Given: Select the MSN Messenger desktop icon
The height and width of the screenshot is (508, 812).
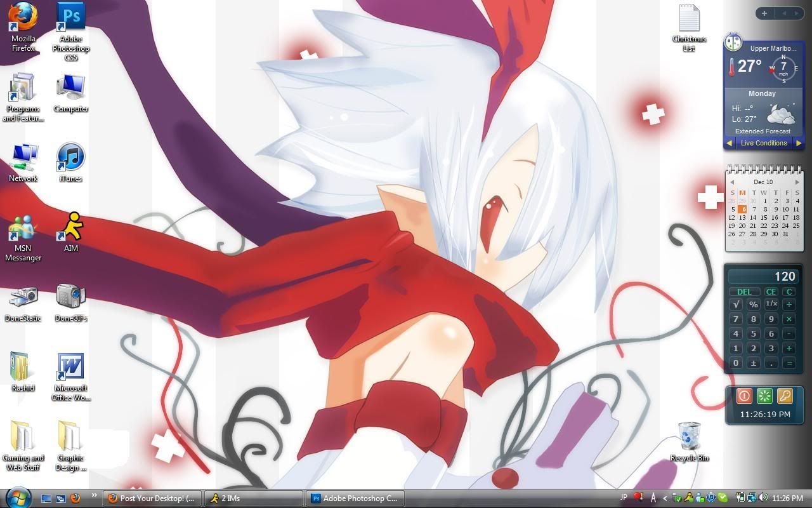Looking at the screenshot, I should [x=23, y=230].
